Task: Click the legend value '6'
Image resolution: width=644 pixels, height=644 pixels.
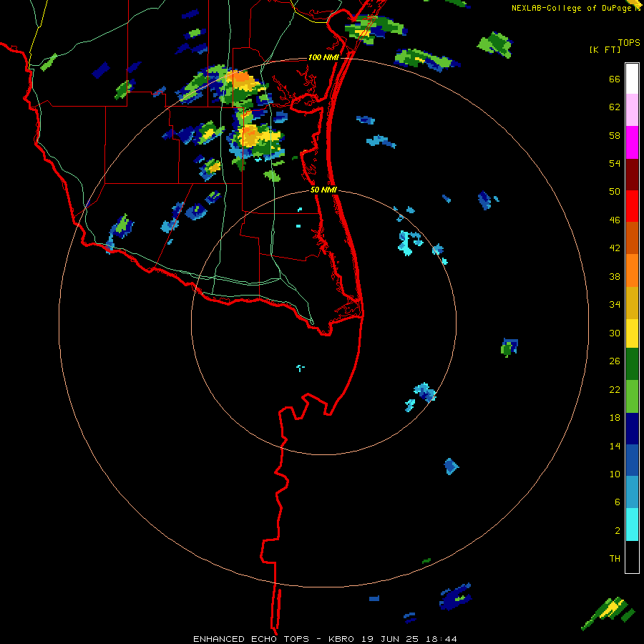Action: (618, 502)
